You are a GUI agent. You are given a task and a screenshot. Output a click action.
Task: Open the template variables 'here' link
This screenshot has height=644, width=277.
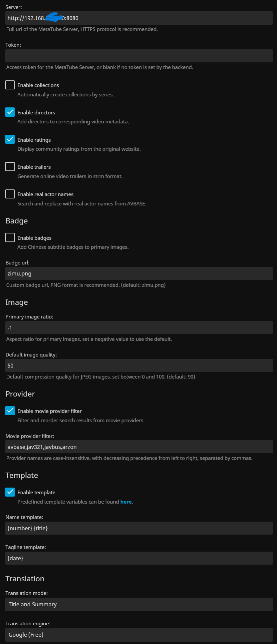point(126,502)
